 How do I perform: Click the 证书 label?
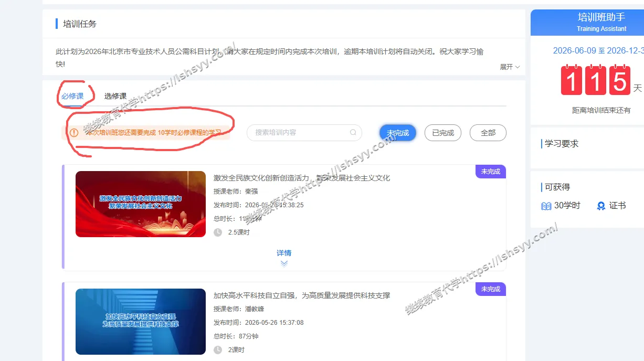point(618,206)
